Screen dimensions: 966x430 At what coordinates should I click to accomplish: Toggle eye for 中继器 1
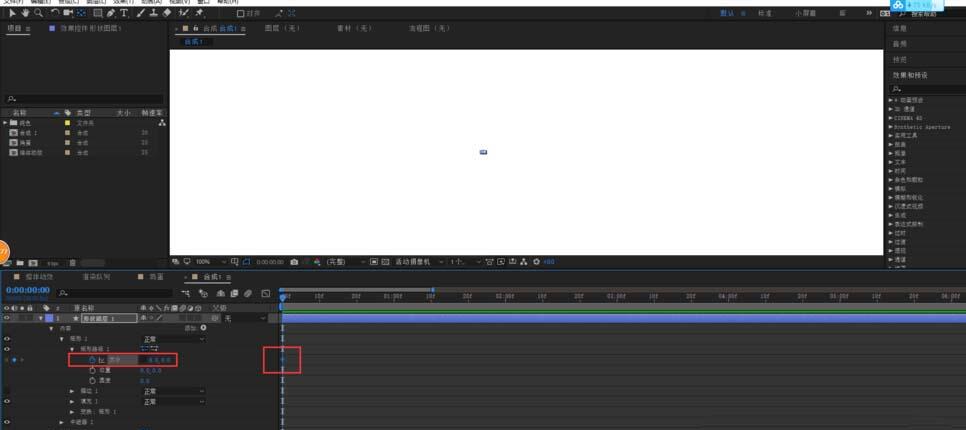(x=7, y=423)
